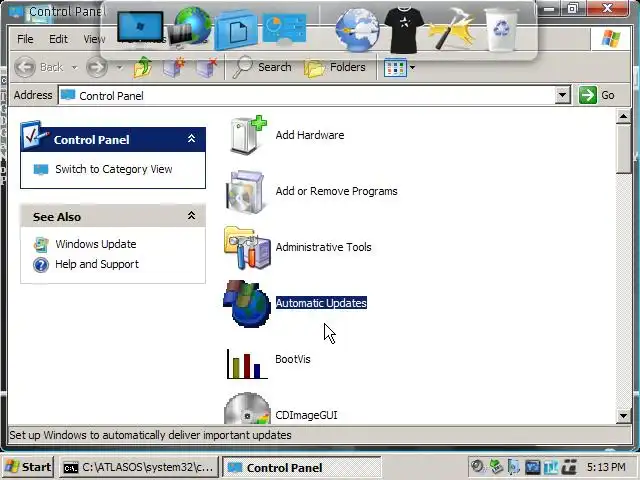Click the toolbar folder icon with red X

[x=206, y=67]
